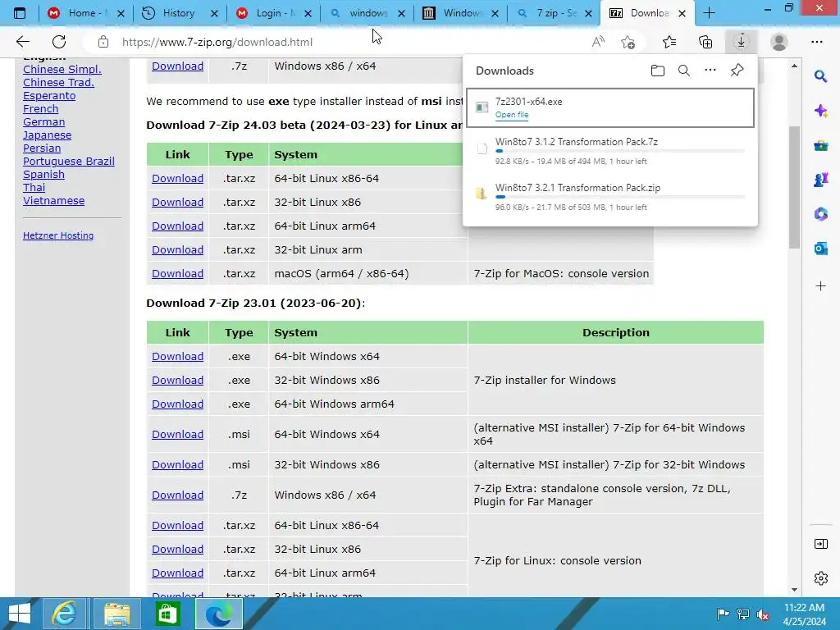This screenshot has width=840, height=630.
Task: Add a sidebar app with plus icon
Action: [x=820, y=286]
